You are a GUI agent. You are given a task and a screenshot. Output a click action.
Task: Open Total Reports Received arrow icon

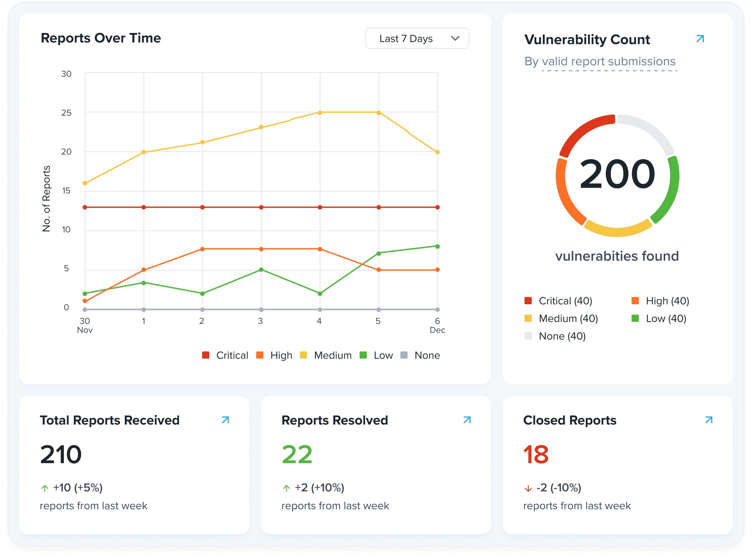[225, 420]
